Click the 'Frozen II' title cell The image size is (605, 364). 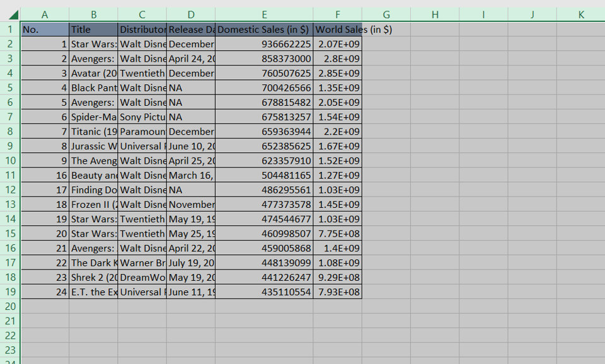tap(93, 205)
